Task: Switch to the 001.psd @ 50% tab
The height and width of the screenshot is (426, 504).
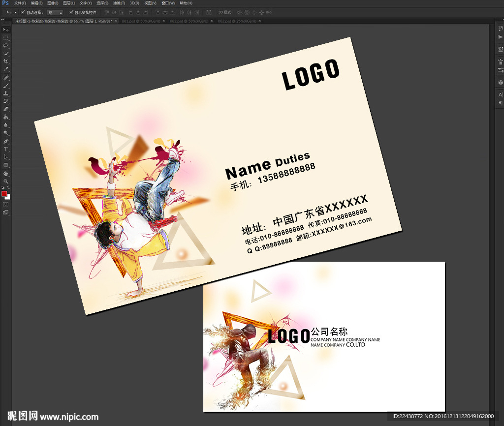Action: 141,21
